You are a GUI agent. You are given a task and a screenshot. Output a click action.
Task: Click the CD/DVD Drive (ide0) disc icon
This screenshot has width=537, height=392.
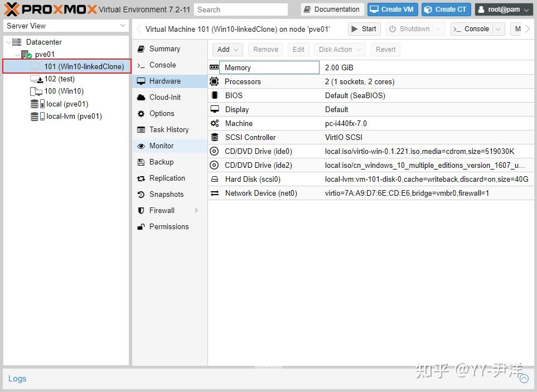214,151
